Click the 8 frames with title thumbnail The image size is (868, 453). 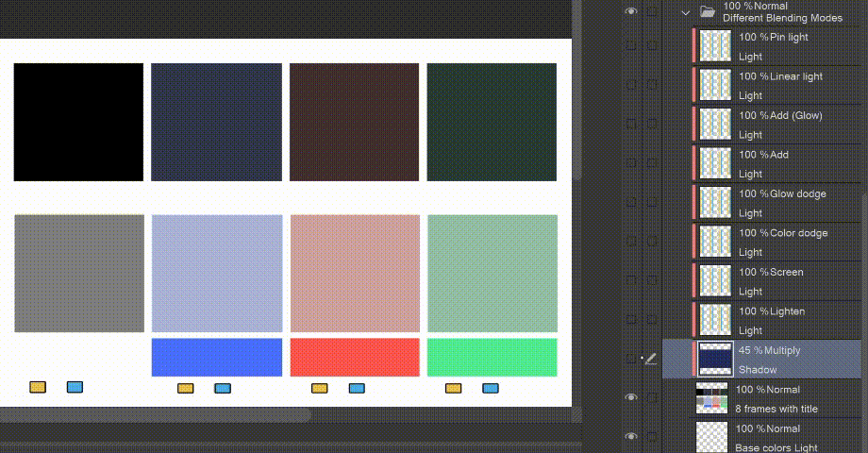pyautogui.click(x=712, y=398)
